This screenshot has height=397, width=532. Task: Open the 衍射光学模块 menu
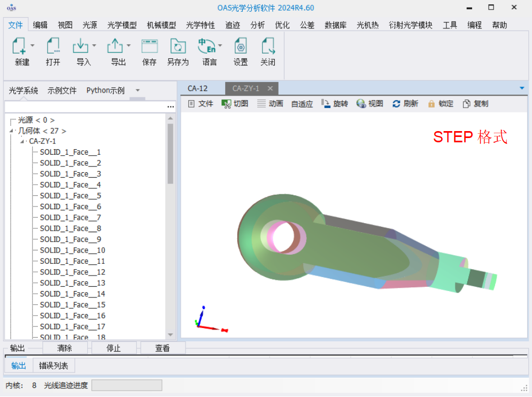(x=411, y=25)
